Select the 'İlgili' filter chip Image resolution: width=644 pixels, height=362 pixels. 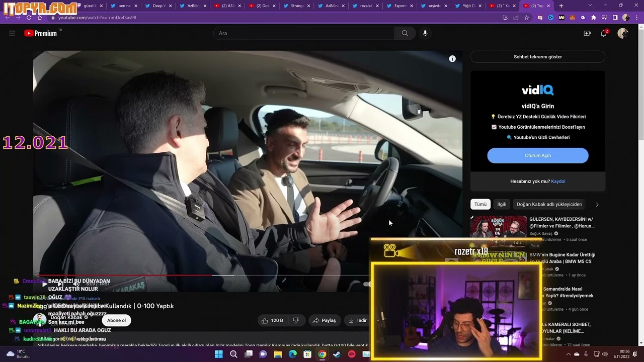pyautogui.click(x=502, y=205)
